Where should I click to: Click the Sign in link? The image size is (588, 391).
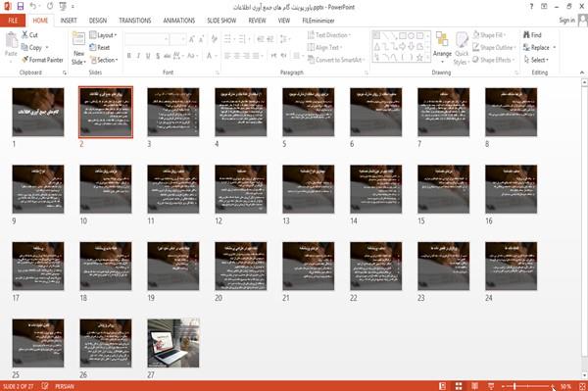click(566, 21)
